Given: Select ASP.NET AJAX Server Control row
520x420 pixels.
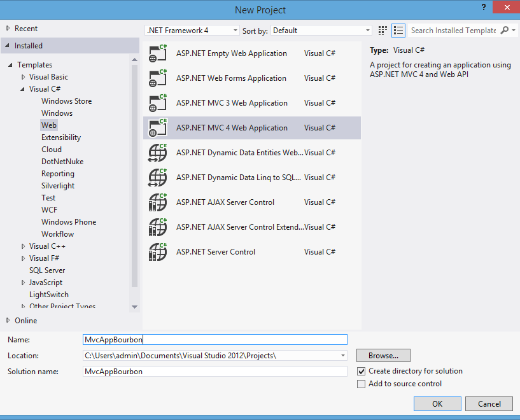Looking at the screenshot, I should click(251, 202).
